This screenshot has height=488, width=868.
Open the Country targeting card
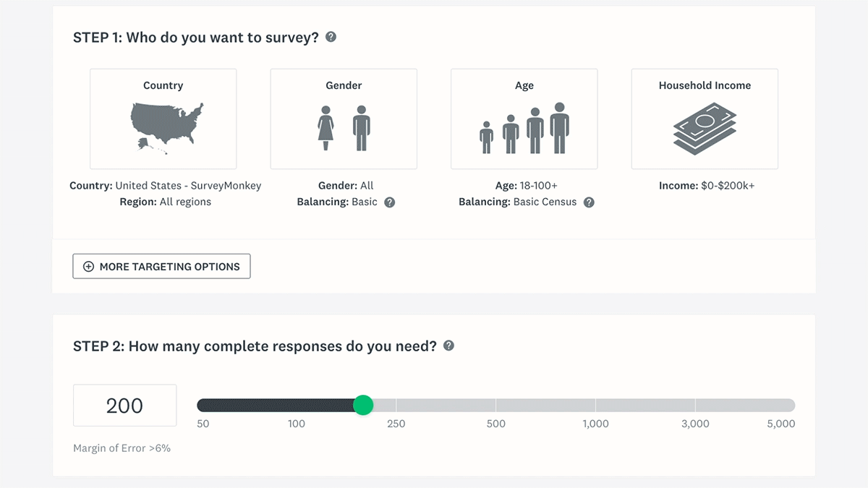163,119
